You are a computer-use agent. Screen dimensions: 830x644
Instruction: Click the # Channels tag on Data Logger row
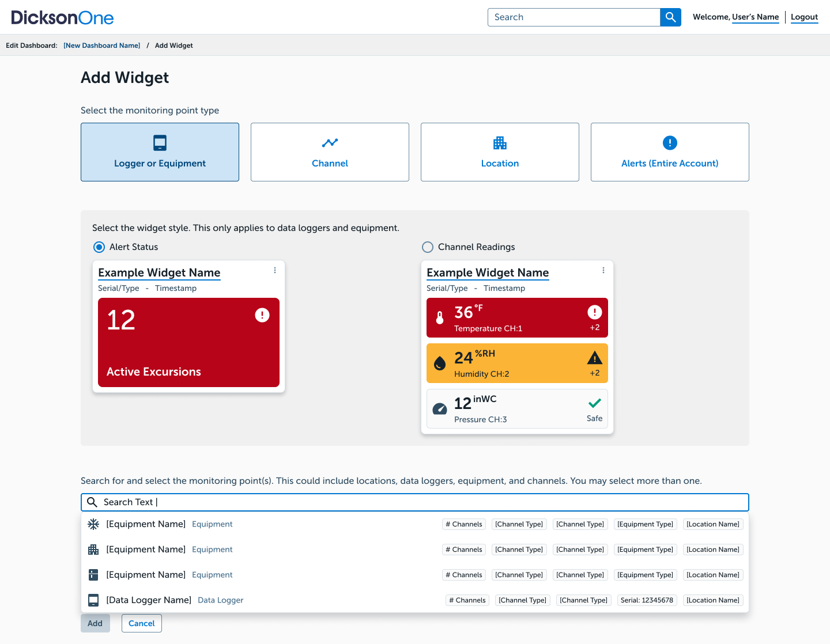467,600
